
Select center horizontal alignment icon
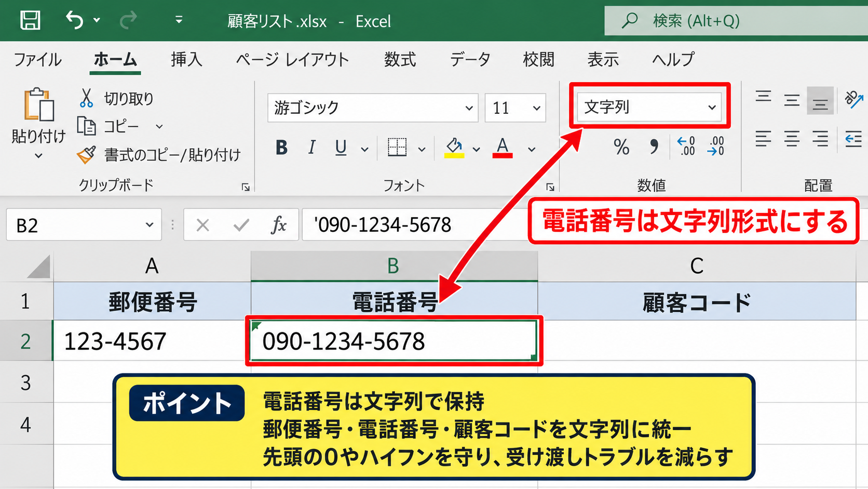[792, 139]
